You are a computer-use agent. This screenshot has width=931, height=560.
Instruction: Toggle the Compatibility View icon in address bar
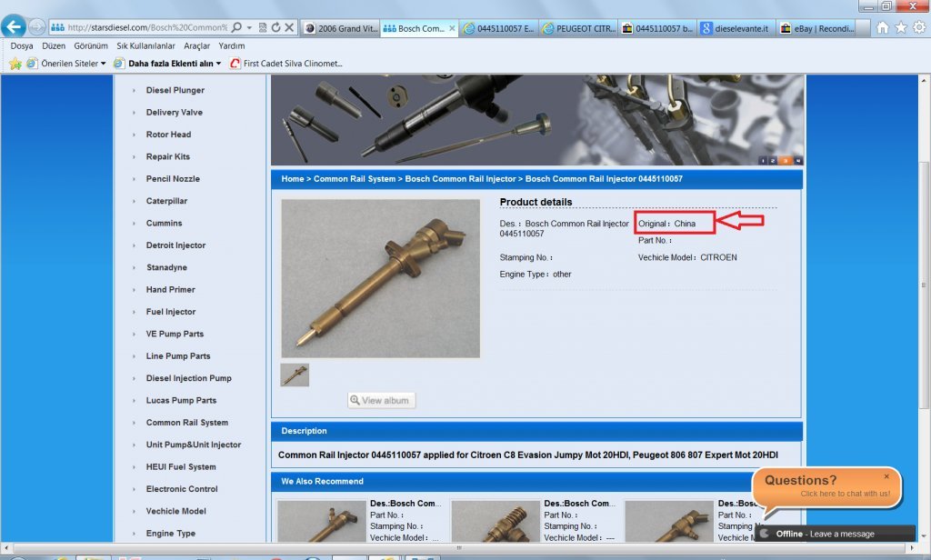[x=263, y=27]
